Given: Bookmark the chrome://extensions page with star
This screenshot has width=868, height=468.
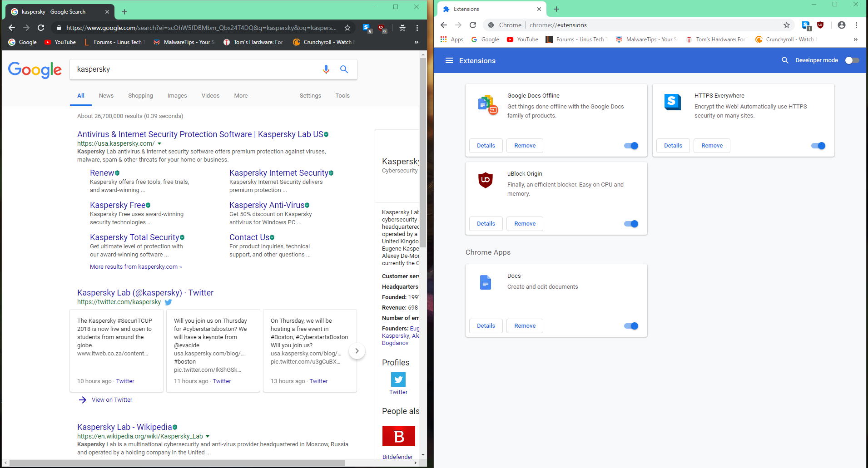Looking at the screenshot, I should 787,25.
